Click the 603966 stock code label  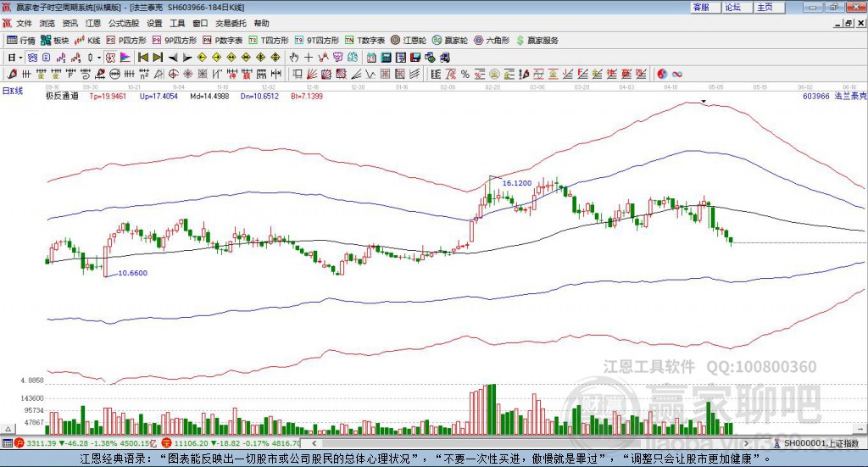816,96
